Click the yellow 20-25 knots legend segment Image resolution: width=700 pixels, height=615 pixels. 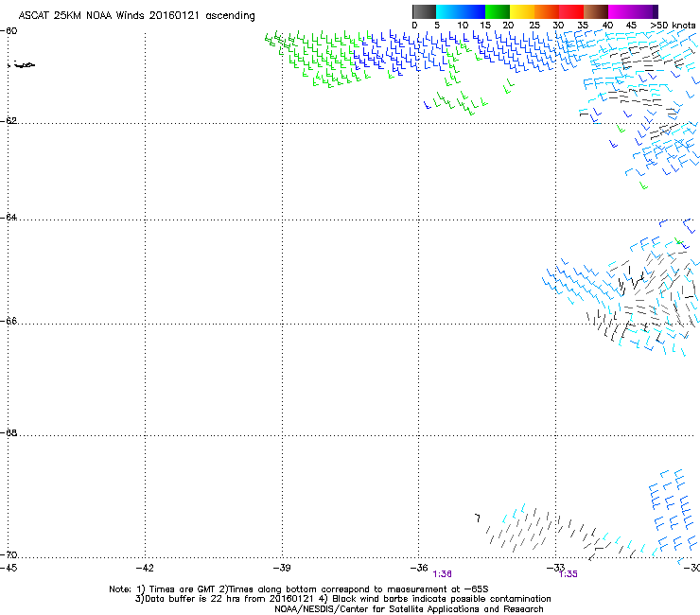522,11
